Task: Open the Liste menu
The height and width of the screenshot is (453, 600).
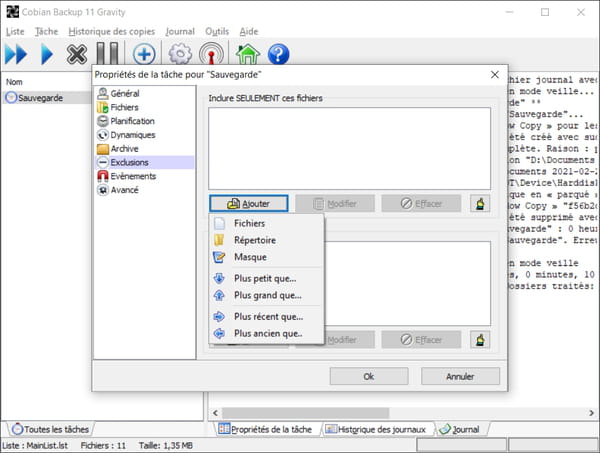Action: pyautogui.click(x=15, y=31)
